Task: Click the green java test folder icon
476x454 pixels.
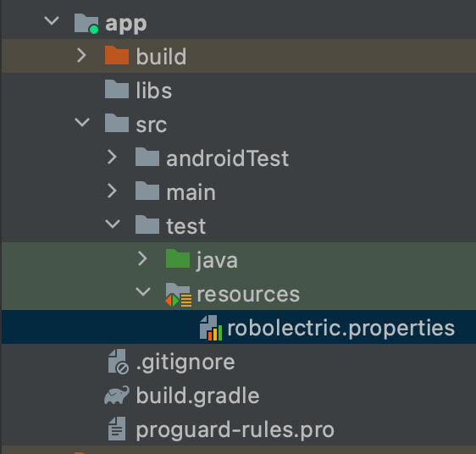Action: (178, 258)
